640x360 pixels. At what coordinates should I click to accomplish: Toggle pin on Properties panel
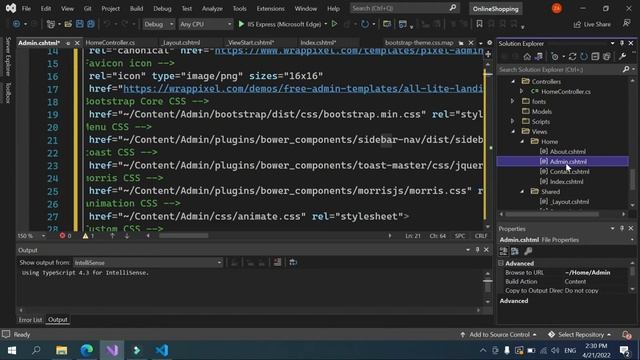[622, 229]
